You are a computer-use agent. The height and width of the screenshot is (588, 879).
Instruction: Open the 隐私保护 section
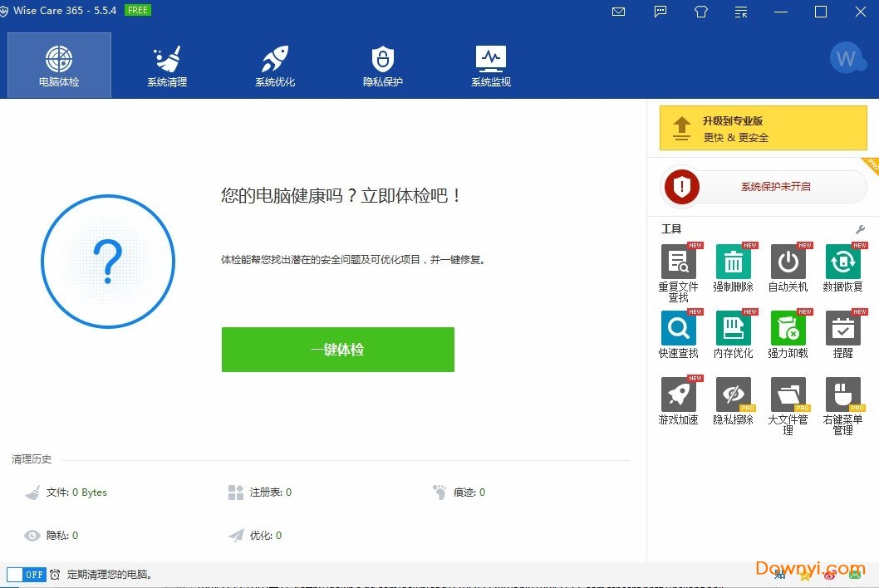(382, 65)
